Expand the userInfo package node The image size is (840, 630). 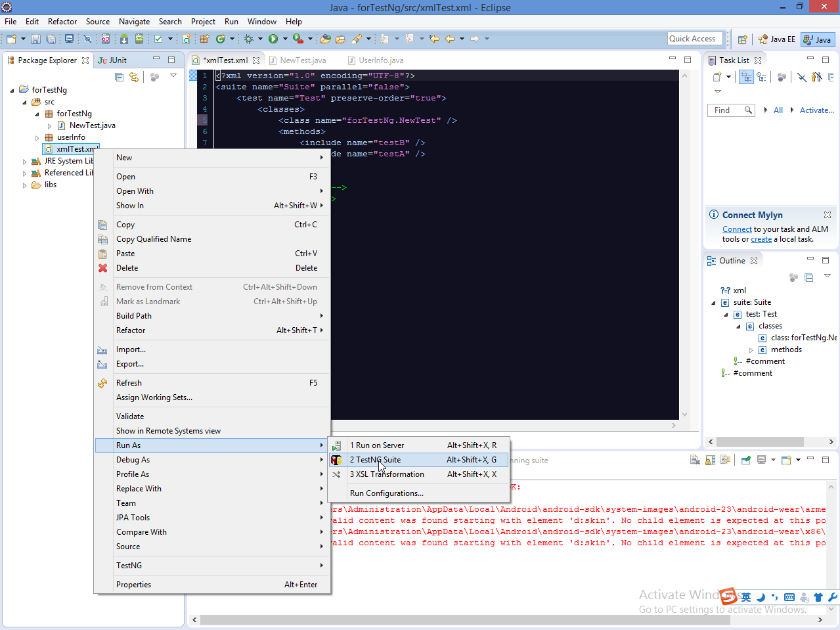(37, 137)
